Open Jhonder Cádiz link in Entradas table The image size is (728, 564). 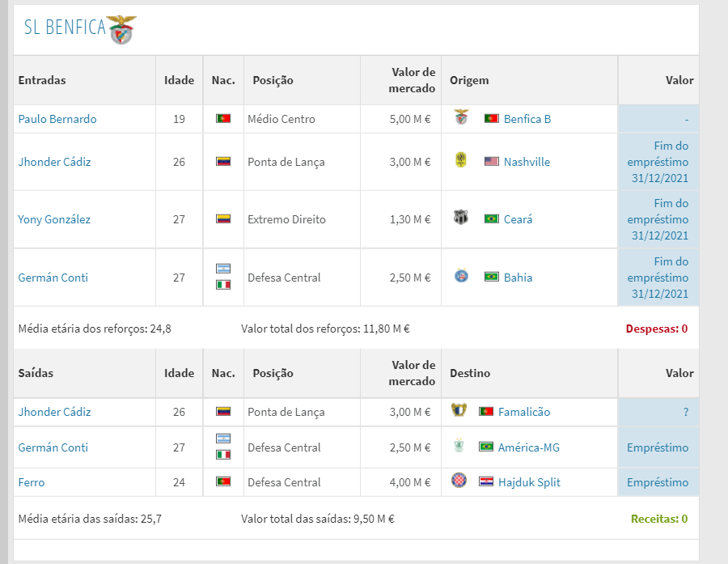pos(54,162)
